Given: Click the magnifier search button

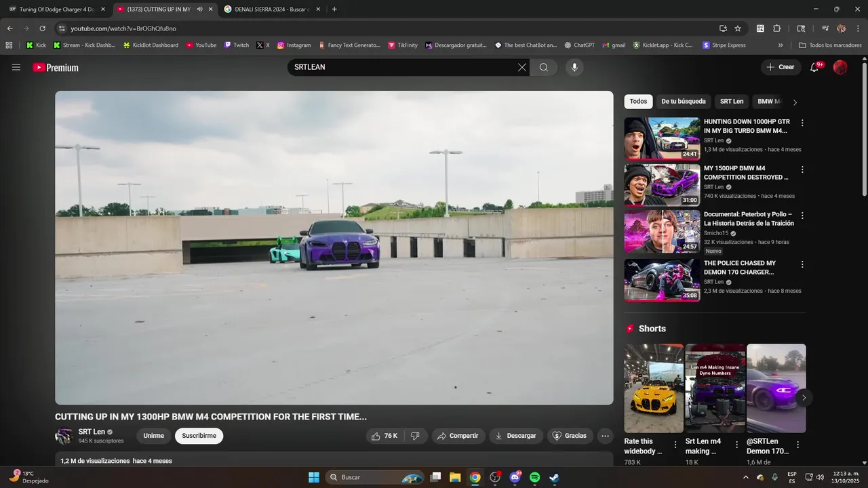Looking at the screenshot, I should point(544,67).
